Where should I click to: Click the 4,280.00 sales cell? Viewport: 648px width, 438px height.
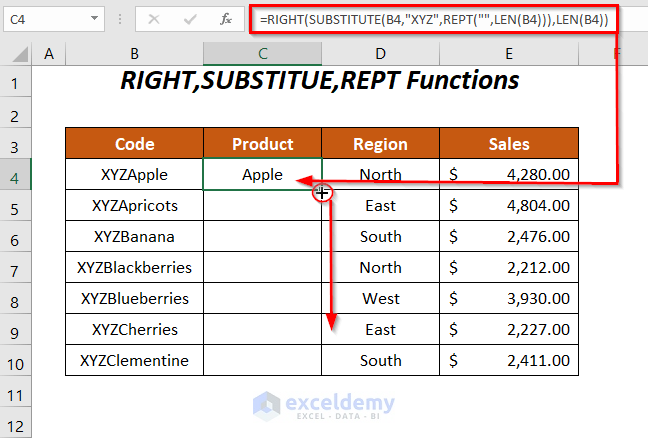(509, 175)
